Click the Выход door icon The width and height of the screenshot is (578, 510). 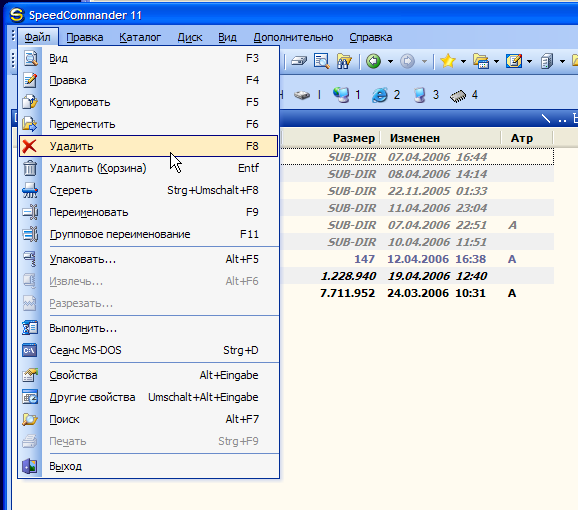click(30, 466)
